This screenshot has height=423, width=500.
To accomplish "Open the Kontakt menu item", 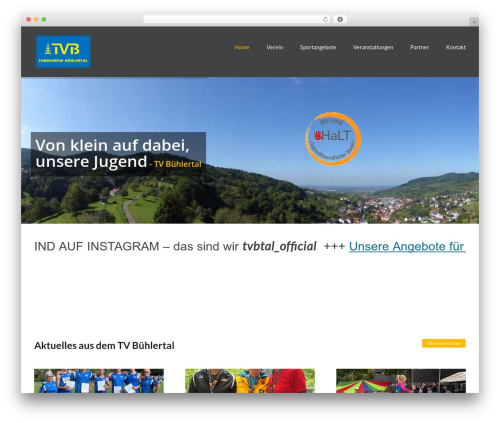I will pos(456,47).
